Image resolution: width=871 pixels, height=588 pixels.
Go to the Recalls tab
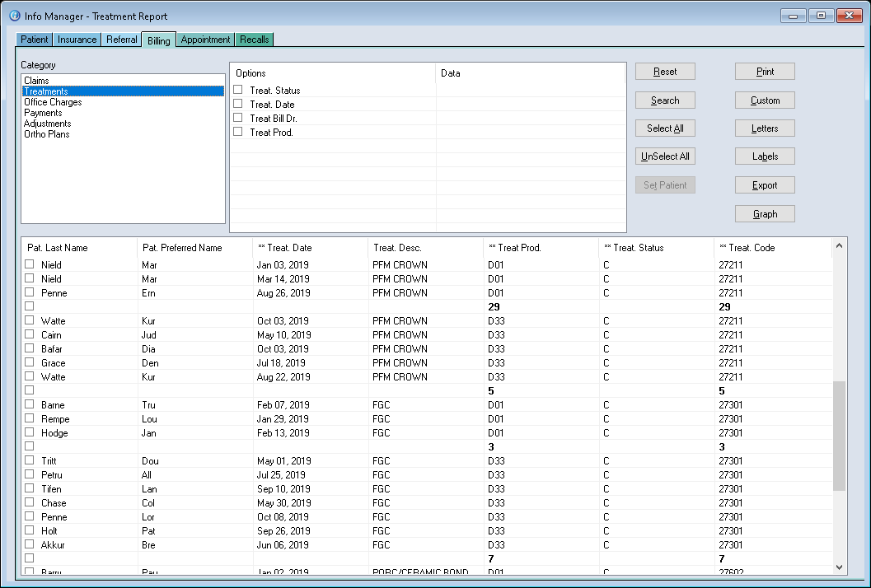[254, 40]
